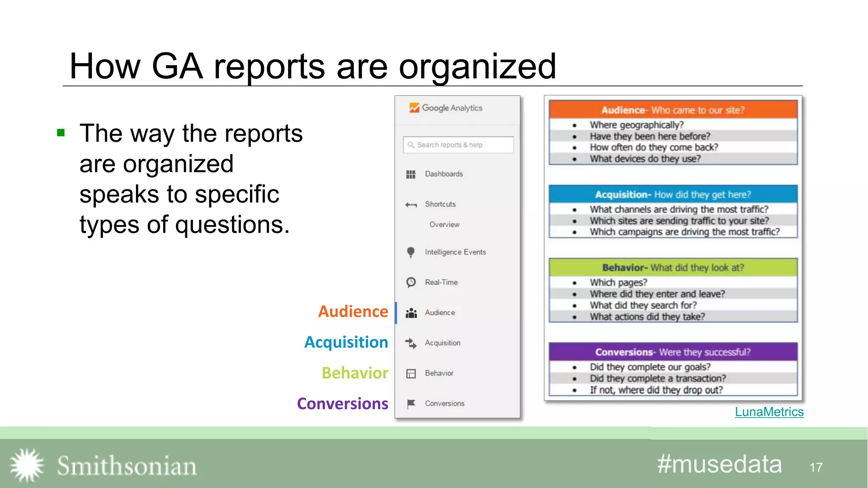Follow the LunaMetrics link
This screenshot has height=488, width=868.
(769, 412)
